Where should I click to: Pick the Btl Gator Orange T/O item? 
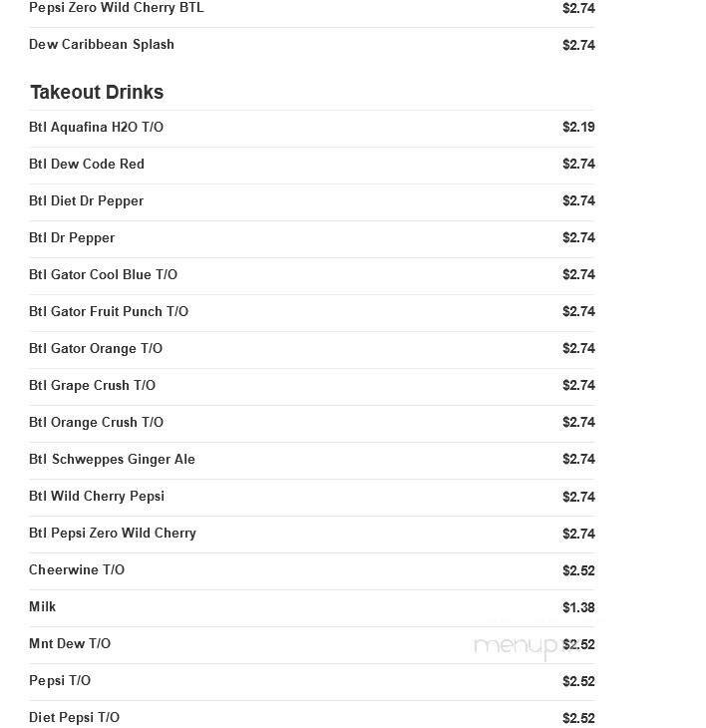point(96,349)
